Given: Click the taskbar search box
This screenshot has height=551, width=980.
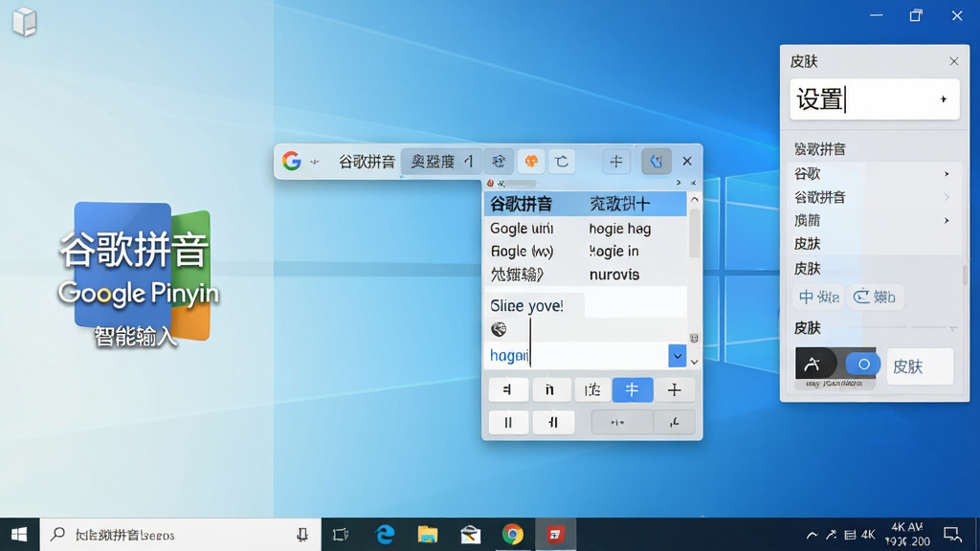Looking at the screenshot, I should click(x=180, y=535).
